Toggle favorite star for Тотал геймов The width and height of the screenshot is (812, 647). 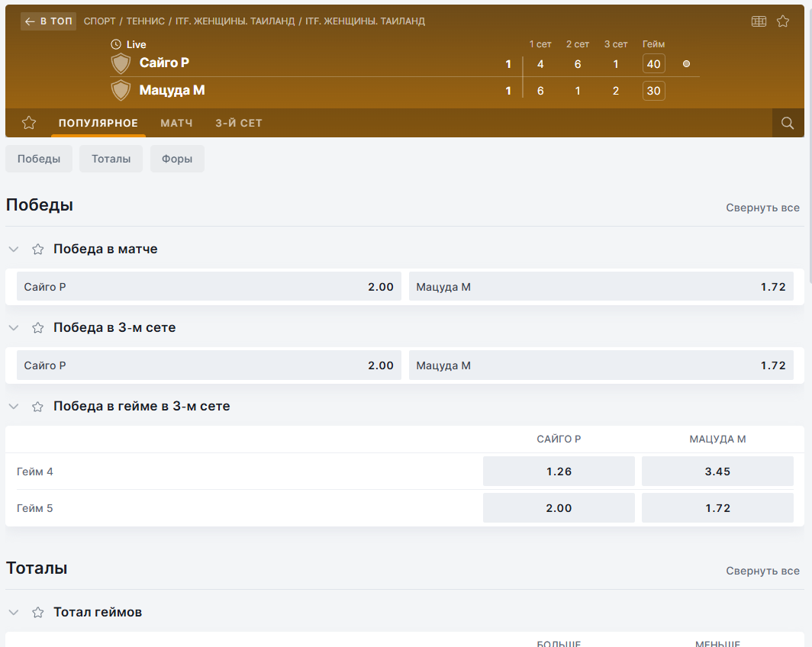pyautogui.click(x=37, y=613)
